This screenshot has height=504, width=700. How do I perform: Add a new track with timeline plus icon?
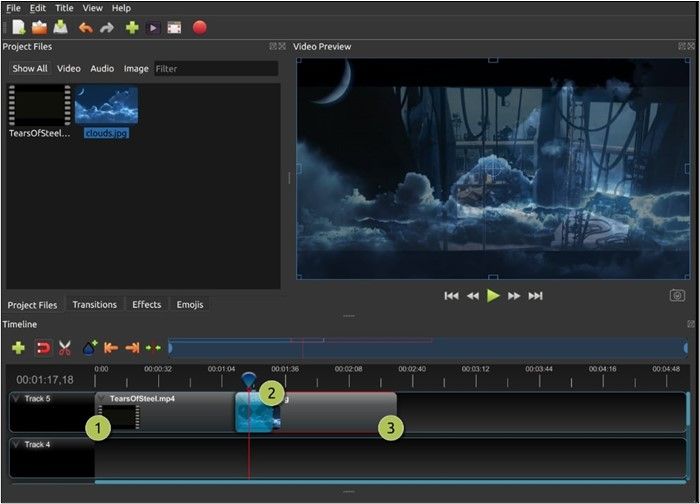tap(18, 348)
